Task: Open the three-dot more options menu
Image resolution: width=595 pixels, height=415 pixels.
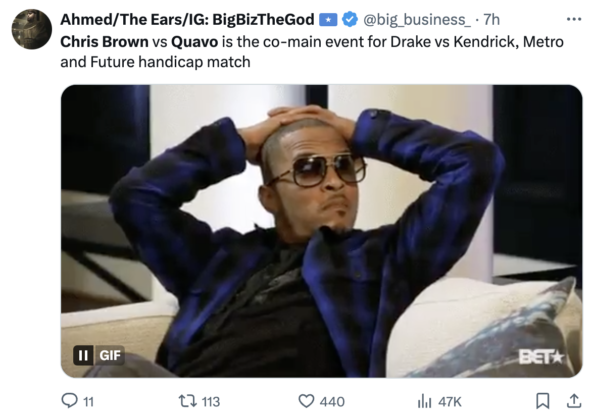Action: click(574, 19)
